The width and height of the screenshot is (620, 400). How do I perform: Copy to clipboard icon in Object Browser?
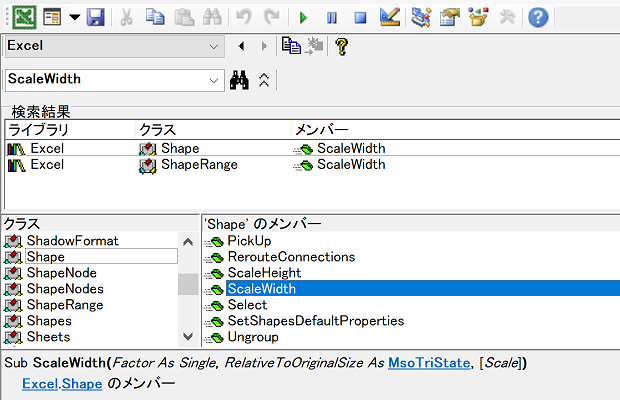coord(291,46)
